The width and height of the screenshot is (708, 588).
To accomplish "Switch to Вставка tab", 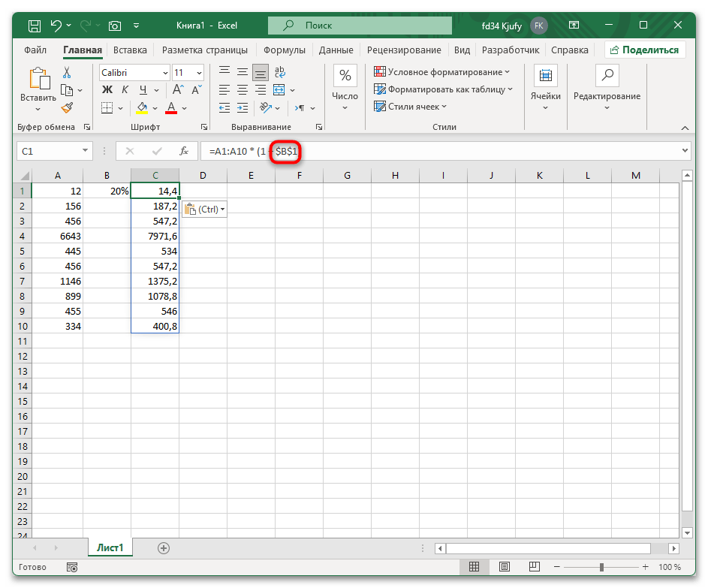I will (x=130, y=50).
